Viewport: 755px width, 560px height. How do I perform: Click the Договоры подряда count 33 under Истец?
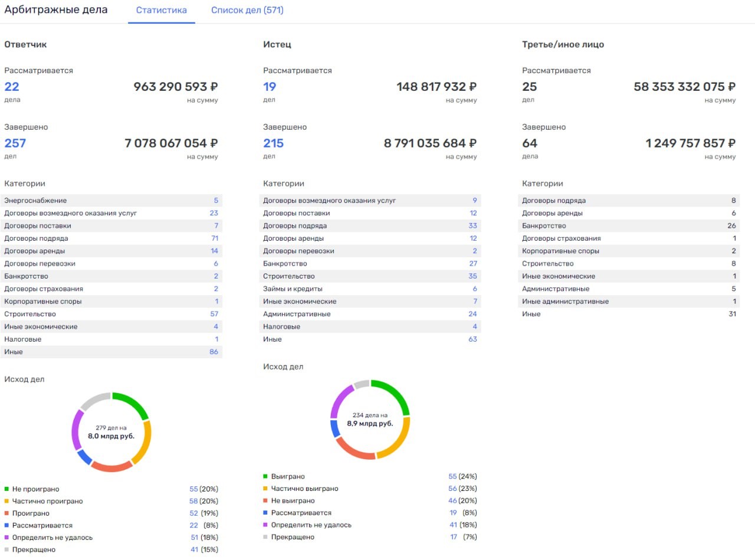click(472, 226)
